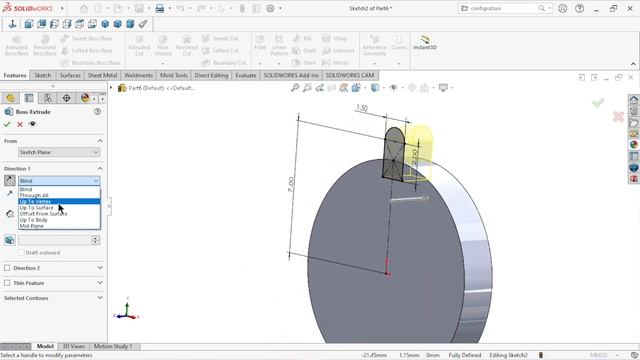Choose Up To Body option
Screen dimensions: 640x360
pos(59,220)
